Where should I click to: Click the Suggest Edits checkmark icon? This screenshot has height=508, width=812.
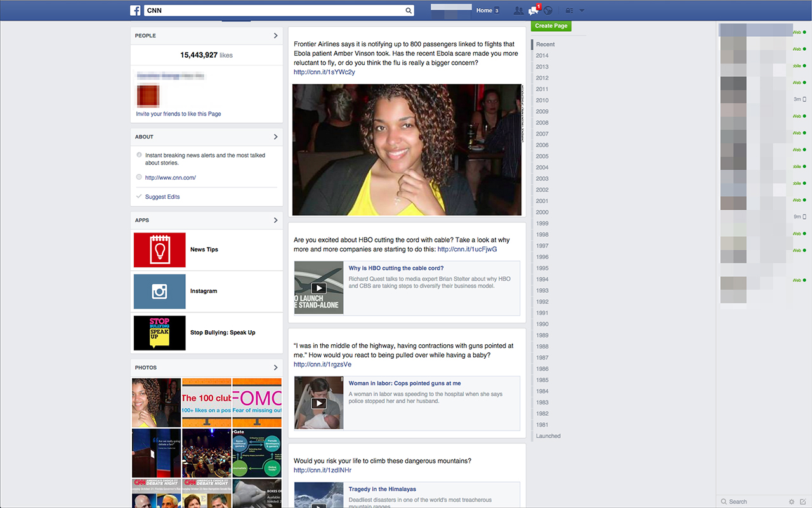point(139,197)
